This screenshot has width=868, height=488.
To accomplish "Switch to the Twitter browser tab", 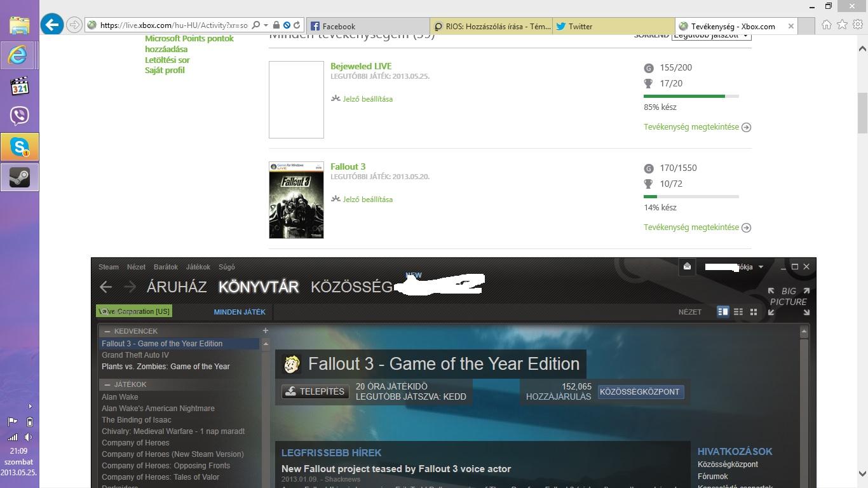I will [x=614, y=26].
